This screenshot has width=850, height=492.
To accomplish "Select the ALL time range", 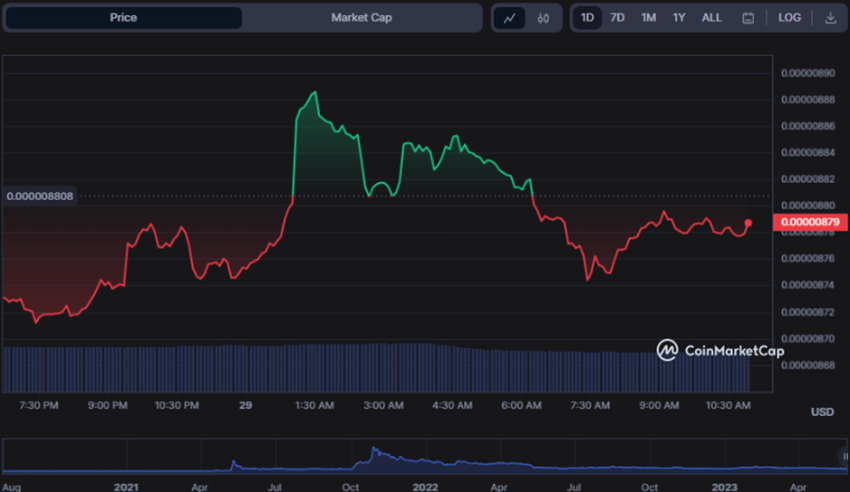I will click(712, 18).
